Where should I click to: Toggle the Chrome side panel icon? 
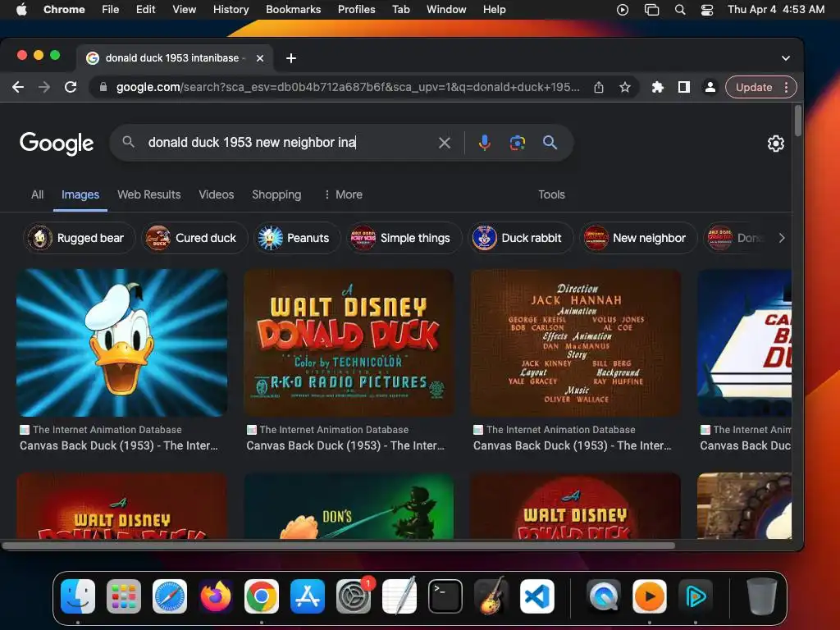[x=683, y=87]
